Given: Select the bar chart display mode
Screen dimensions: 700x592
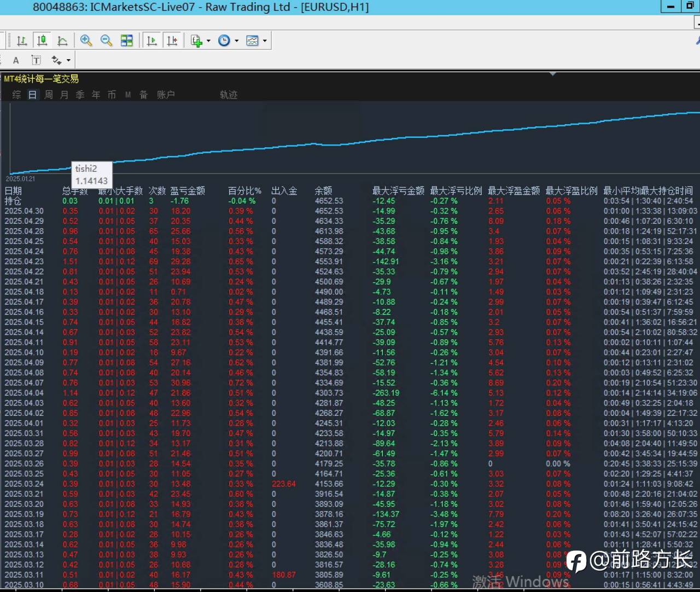Looking at the screenshot, I should pos(22,40).
